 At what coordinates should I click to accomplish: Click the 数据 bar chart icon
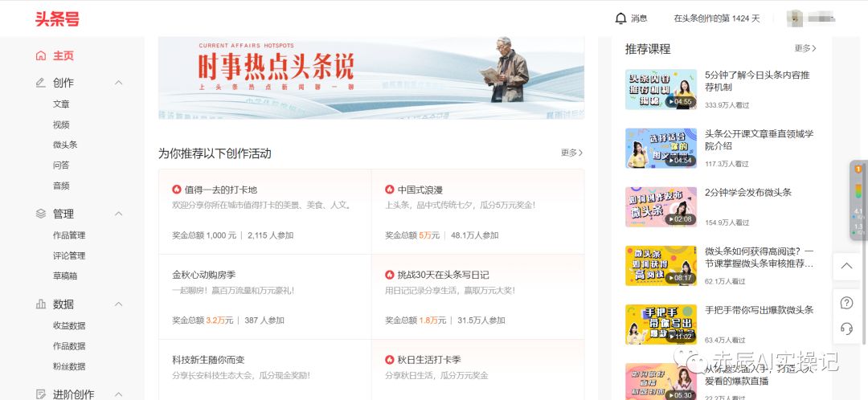40,304
